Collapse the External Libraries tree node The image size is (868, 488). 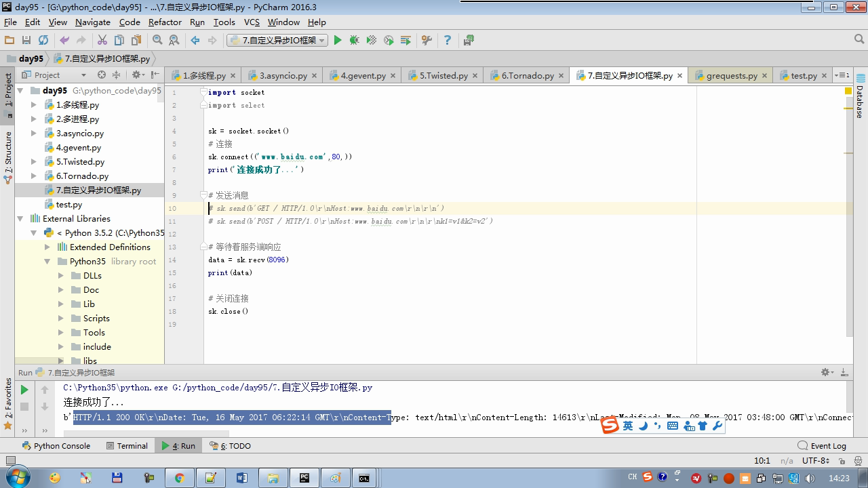[x=20, y=219]
